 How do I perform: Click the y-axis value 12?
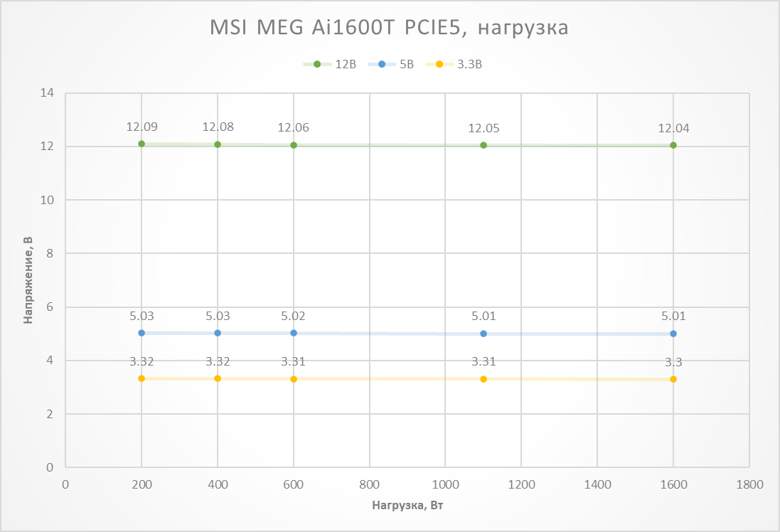coord(47,147)
